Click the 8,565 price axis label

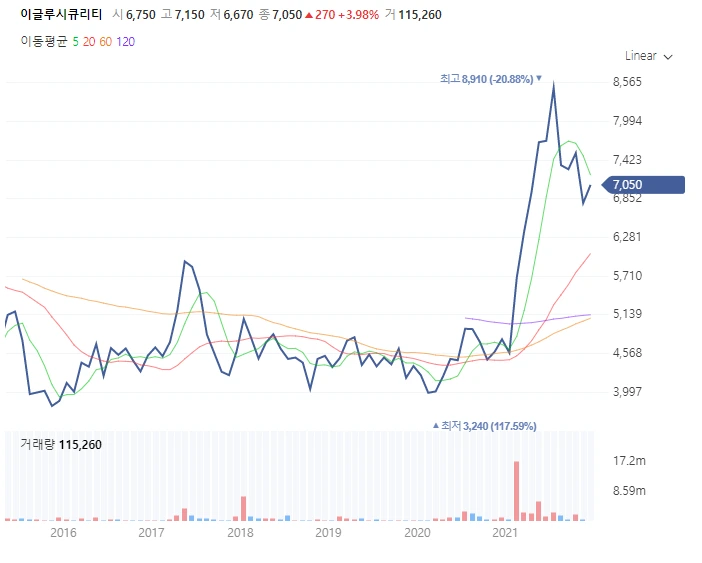(x=627, y=82)
